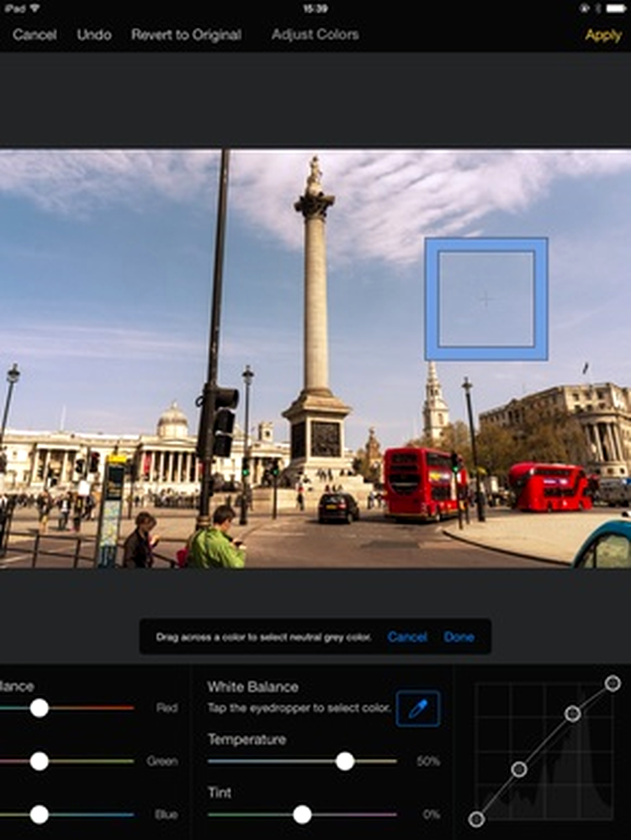Tap Adjust Colors title
Viewport: 631px width, 840px height.
(315, 35)
